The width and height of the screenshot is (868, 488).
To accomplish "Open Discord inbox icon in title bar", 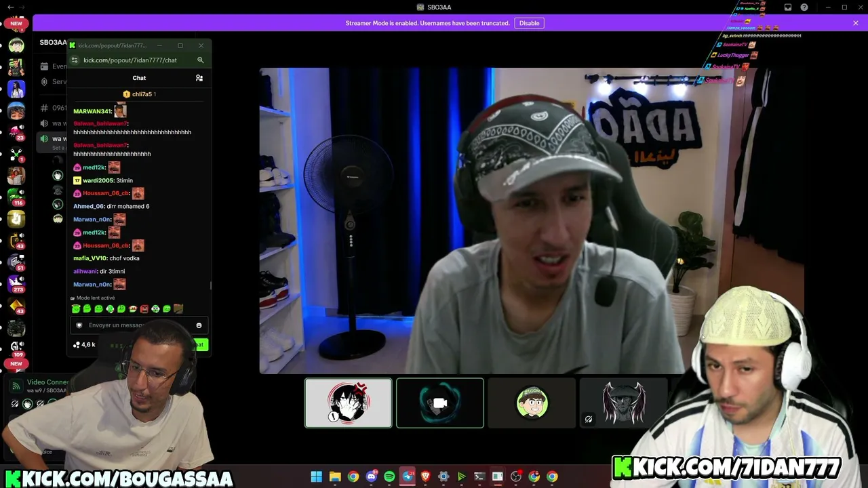I will [788, 7].
